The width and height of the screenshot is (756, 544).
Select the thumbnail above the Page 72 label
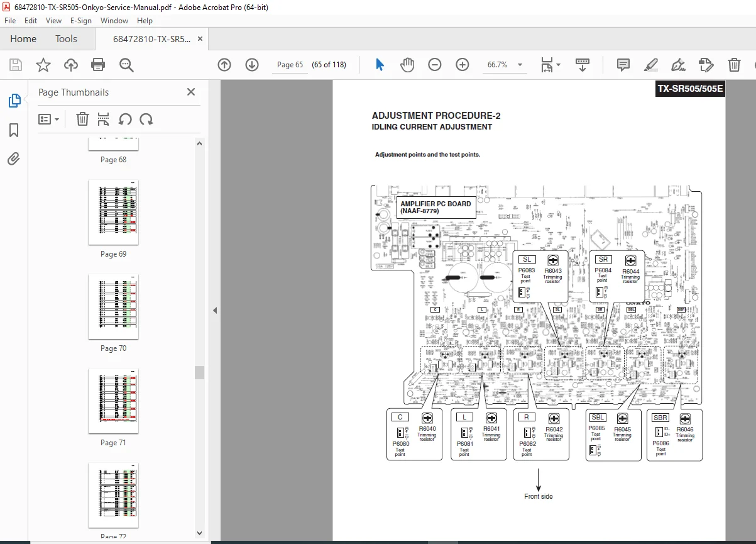coord(113,495)
